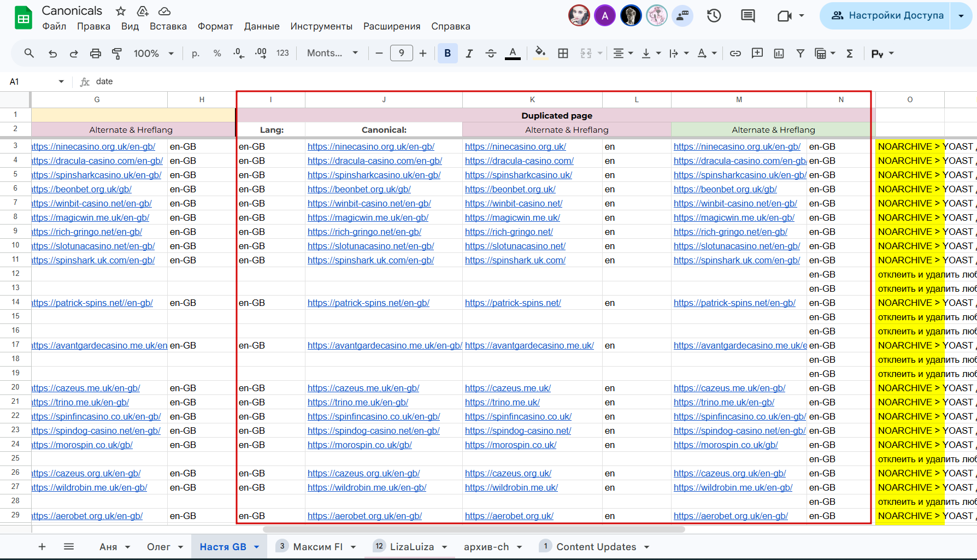
Task: Expand the Name Box dropdown arrow
Action: tap(61, 81)
